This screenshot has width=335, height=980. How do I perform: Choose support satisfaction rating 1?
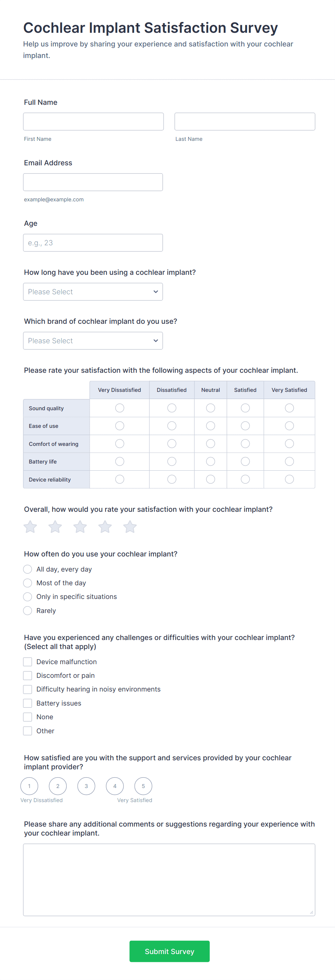tap(29, 786)
